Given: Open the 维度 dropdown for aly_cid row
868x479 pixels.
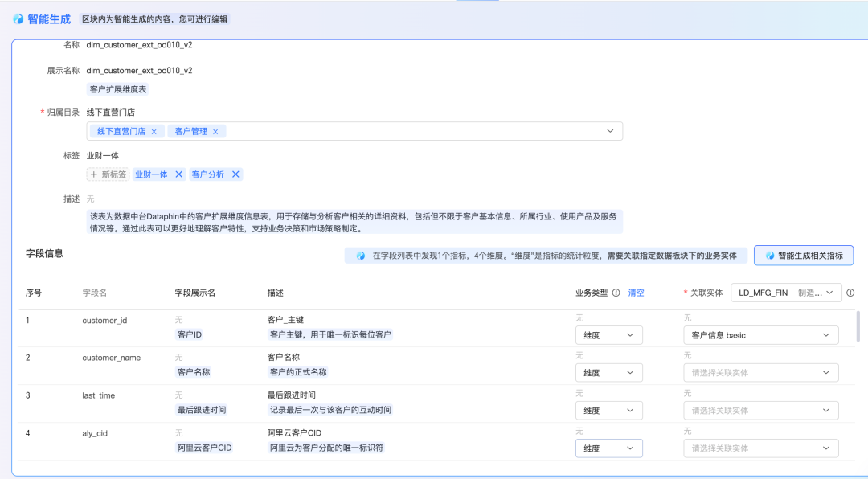Looking at the screenshot, I should [608, 448].
